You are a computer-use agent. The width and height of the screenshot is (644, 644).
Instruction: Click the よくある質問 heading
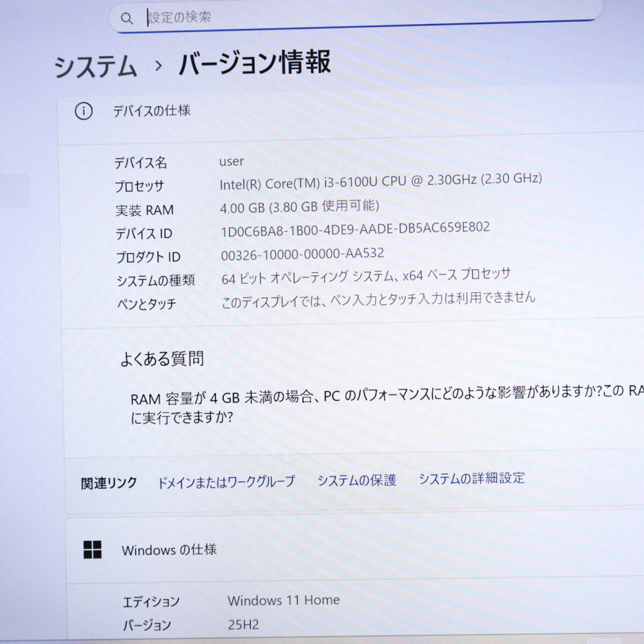click(162, 358)
